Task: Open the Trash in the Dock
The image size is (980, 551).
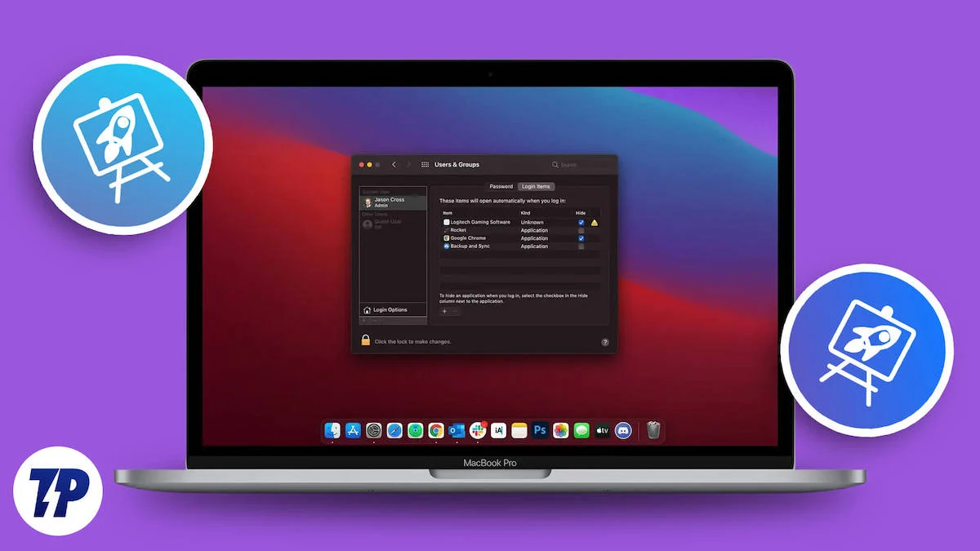Action: [x=653, y=430]
